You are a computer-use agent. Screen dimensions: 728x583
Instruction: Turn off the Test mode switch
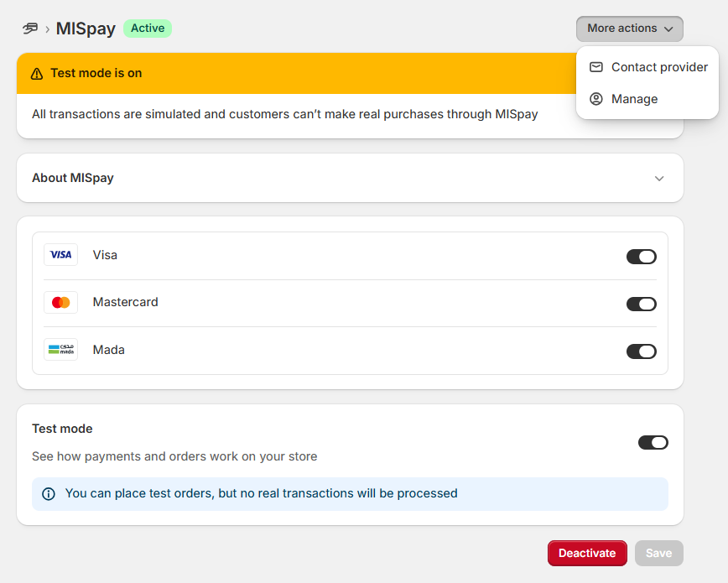coord(653,442)
